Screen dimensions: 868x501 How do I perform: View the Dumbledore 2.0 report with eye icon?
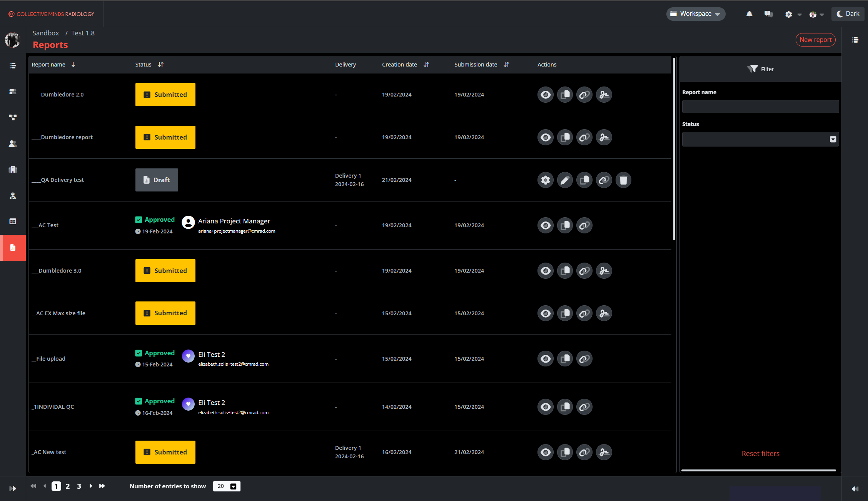click(x=545, y=95)
